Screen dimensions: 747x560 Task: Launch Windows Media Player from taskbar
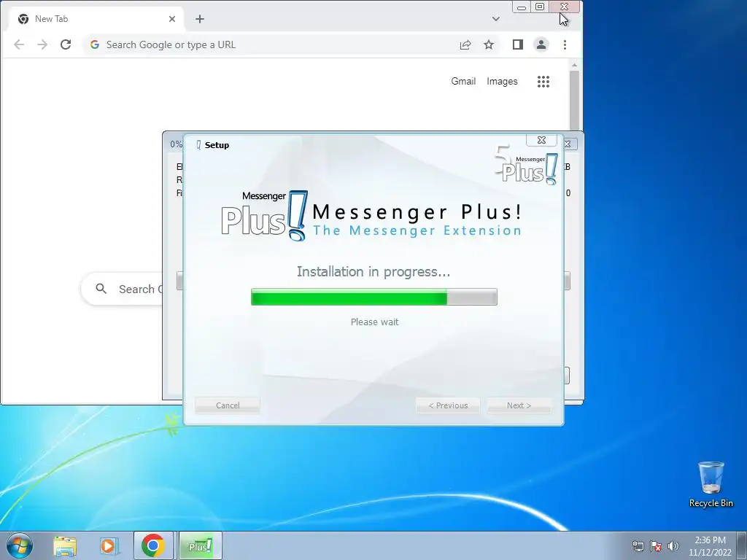point(108,545)
